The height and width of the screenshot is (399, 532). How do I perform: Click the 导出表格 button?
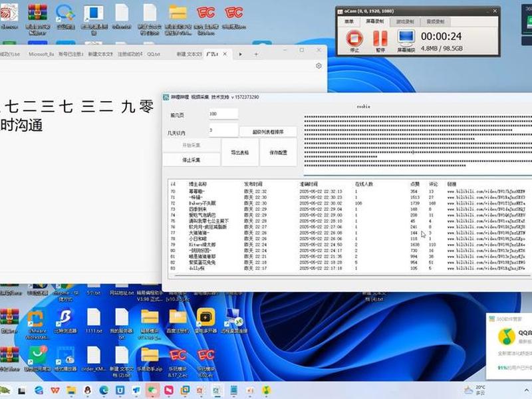(240, 153)
